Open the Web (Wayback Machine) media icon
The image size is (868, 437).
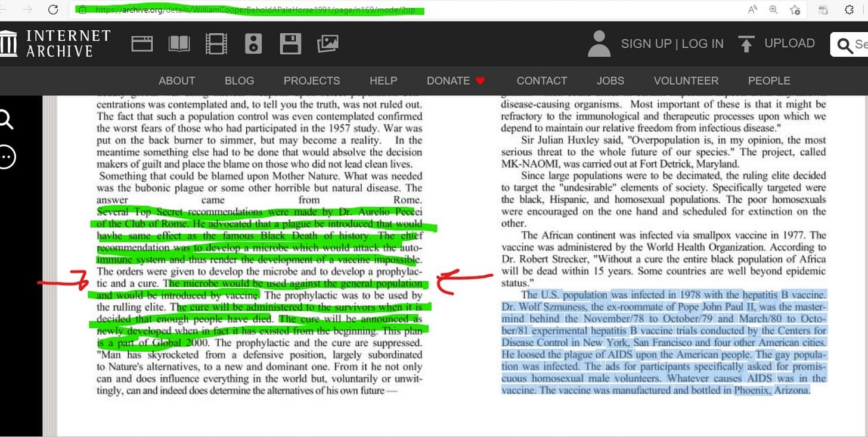tap(142, 44)
